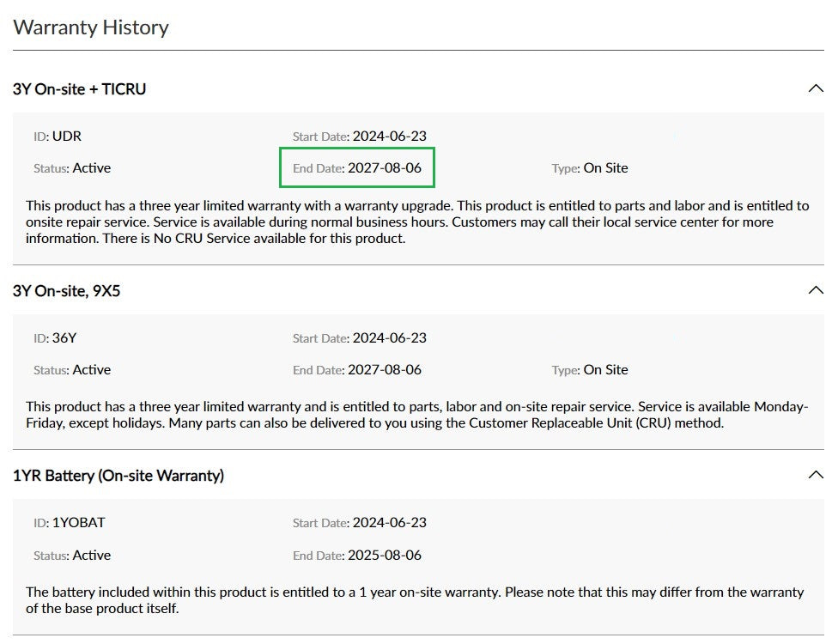Viewport: 838px width, 644px height.
Task: Select the warranty ID UDR
Action: tap(66, 136)
